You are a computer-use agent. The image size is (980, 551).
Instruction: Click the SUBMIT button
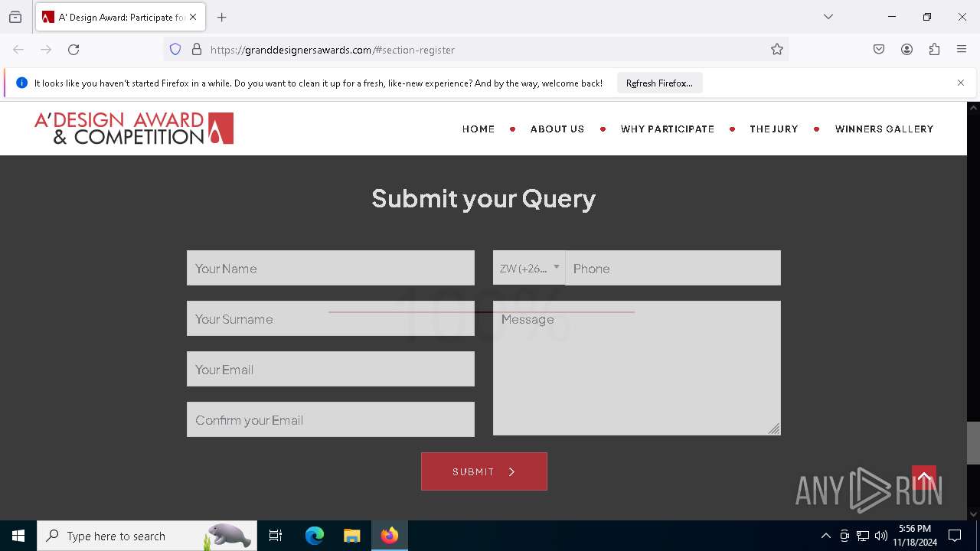click(484, 471)
